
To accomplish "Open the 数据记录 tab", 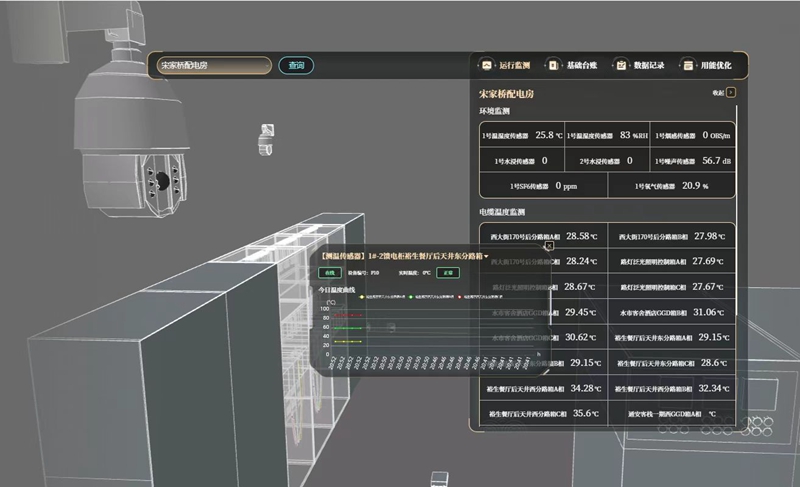I will (648, 65).
